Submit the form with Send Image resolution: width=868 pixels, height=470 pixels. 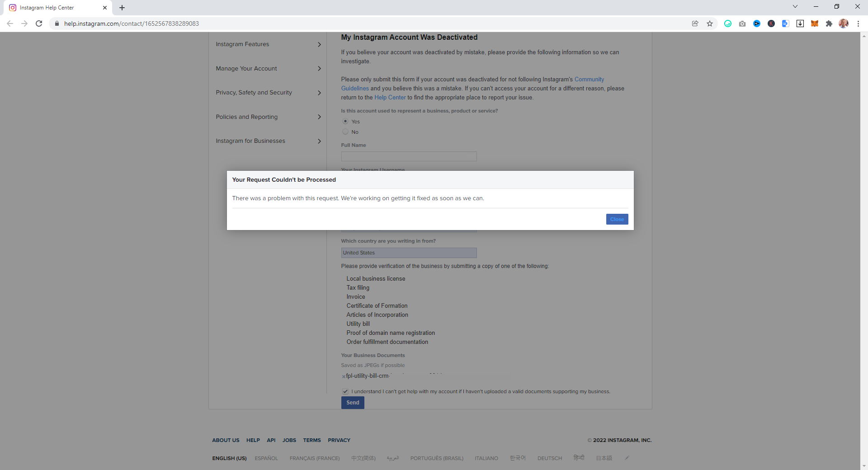[353, 403]
